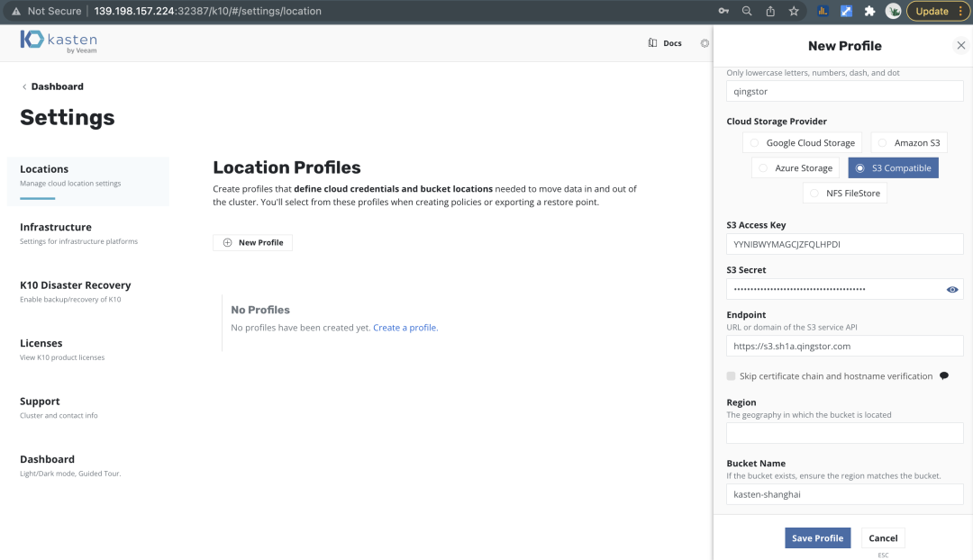Click the plus icon on New Profile
This screenshot has height=560, width=973.
pyautogui.click(x=228, y=242)
